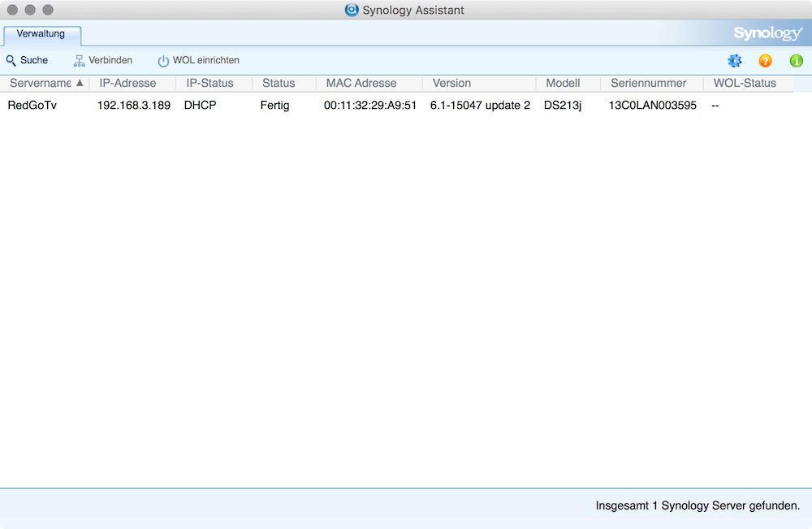Click the Insgesamt 1 Synology Server gefunden message
The height and width of the screenshot is (529, 812).
(698, 505)
